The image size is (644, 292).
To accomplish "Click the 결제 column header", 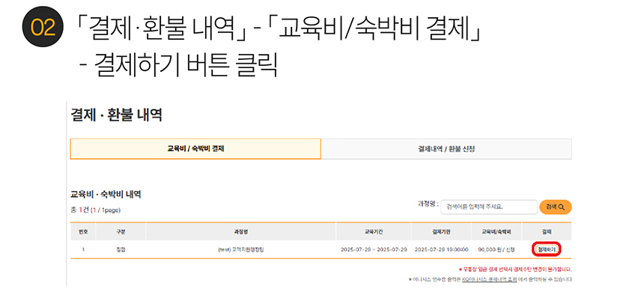I will [547, 231].
